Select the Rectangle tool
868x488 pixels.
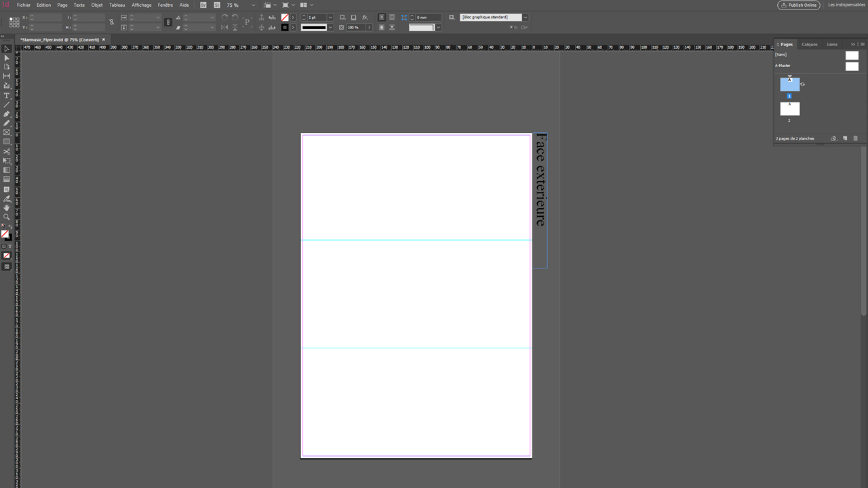pos(7,142)
